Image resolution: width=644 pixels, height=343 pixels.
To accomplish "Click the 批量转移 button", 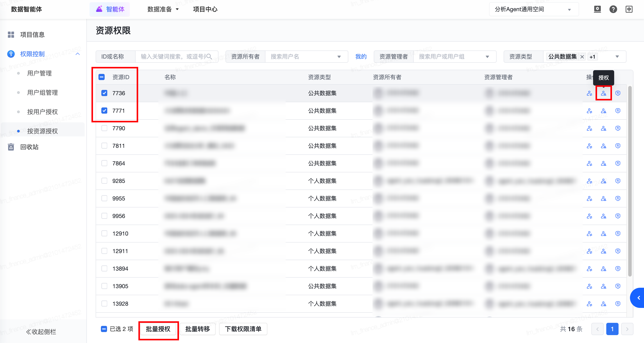I will pos(197,329).
